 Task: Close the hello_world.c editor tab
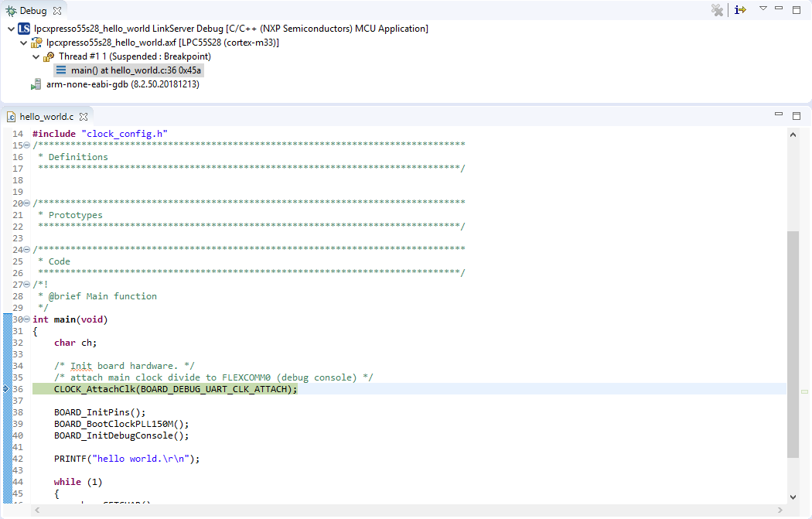click(84, 117)
